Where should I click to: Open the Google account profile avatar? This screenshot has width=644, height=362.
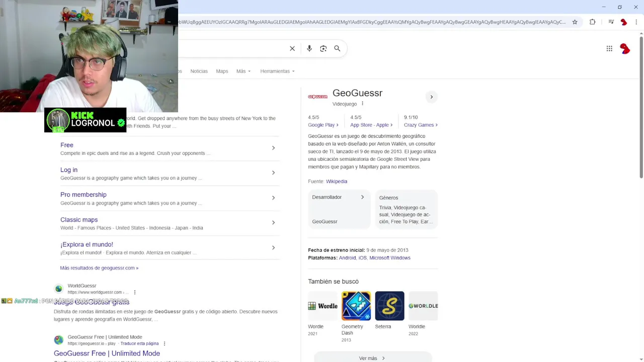[625, 48]
